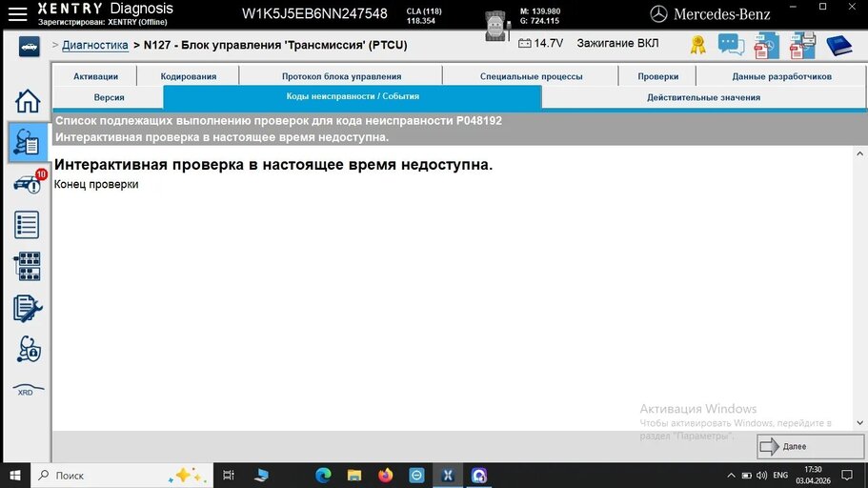Click the CLA (118) model text
The width and height of the screenshot is (868, 488).
coord(424,11)
